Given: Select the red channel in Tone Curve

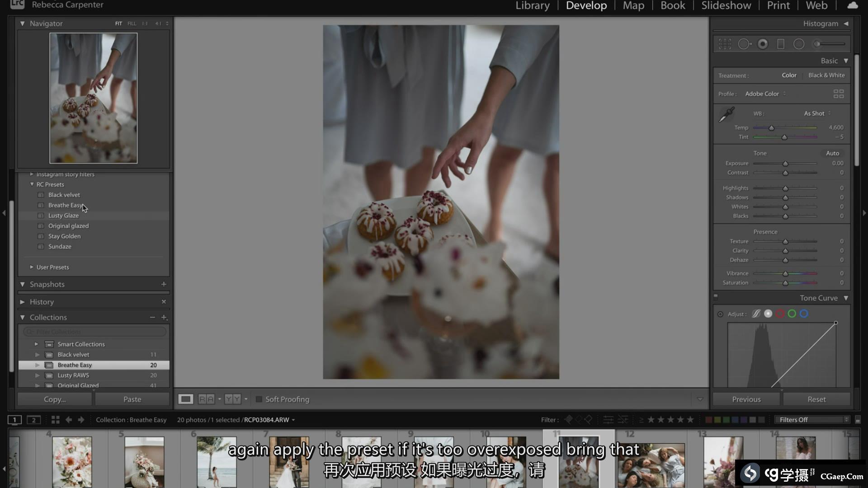Looking at the screenshot, I should click(x=780, y=314).
